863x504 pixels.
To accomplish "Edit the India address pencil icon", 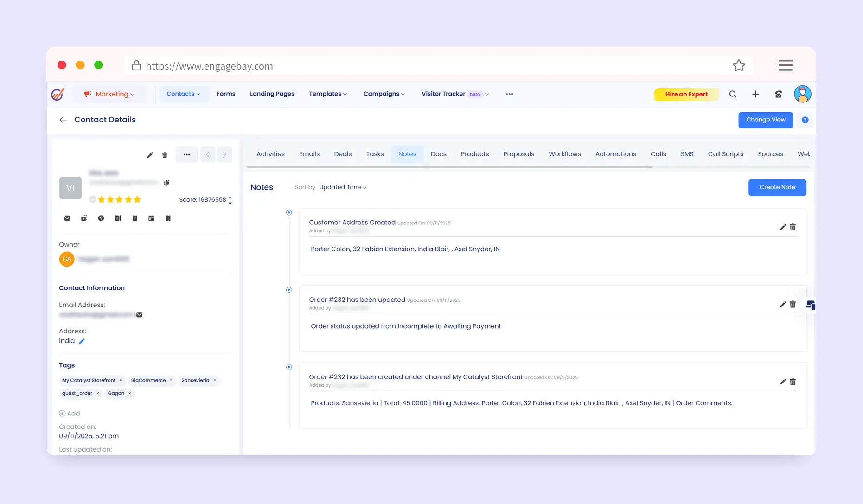I will (82, 341).
